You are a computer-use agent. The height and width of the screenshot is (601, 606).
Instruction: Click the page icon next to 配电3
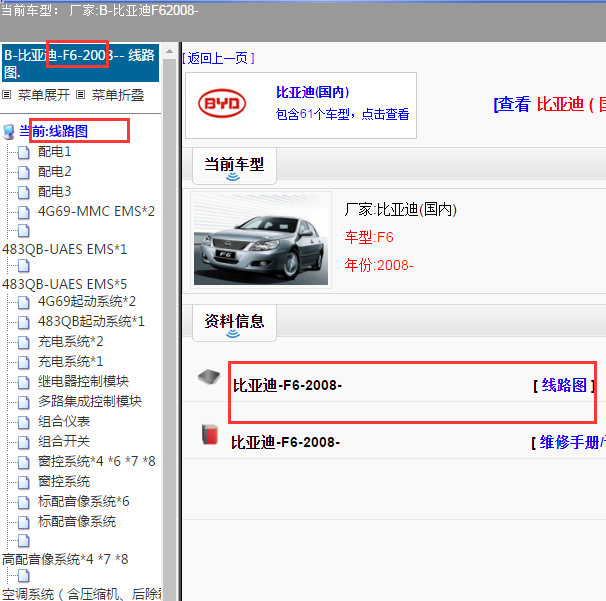[24, 192]
